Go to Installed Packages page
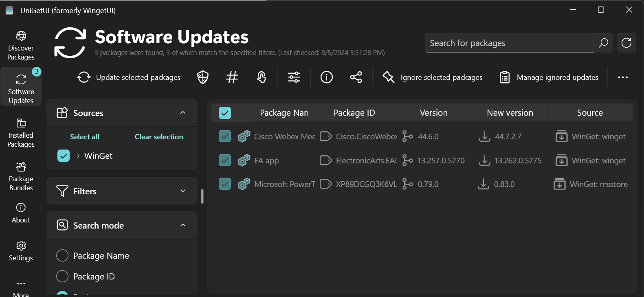This screenshot has width=644, height=297. click(x=21, y=133)
